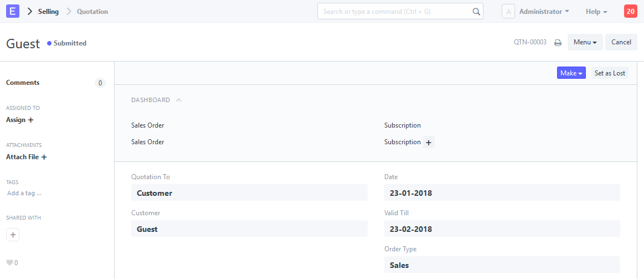This screenshot has width=644, height=279.
Task: Click the search magnifier icon
Action: (x=476, y=12)
